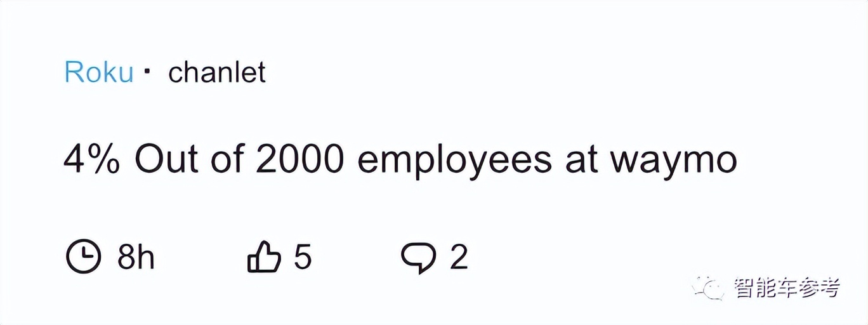Click the 智能车参考 watermark text
The width and height of the screenshot is (868, 325).
pos(787,288)
